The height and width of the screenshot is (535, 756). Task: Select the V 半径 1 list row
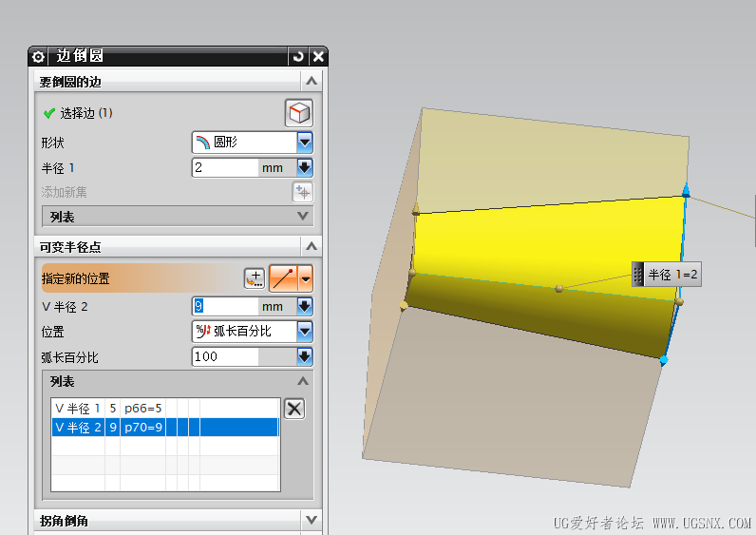[165, 409]
